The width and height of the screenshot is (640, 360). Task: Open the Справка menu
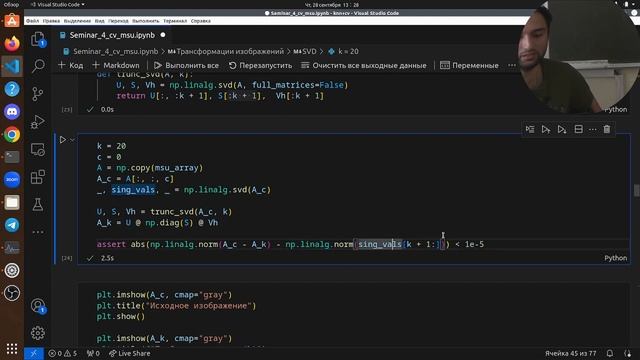point(200,21)
